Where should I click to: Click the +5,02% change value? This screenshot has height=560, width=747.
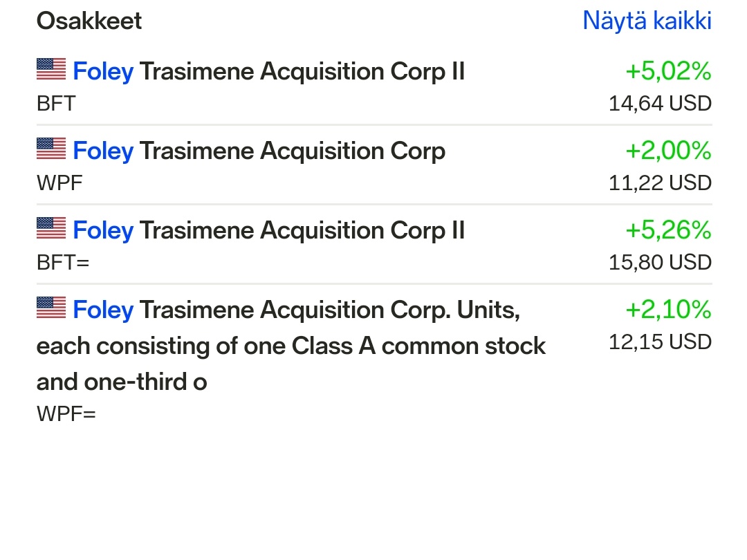point(668,71)
